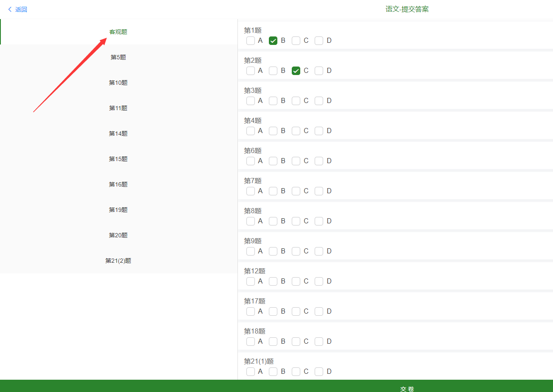
Task: Click the back arrow icon labeled 返回
Action: (x=10, y=9)
